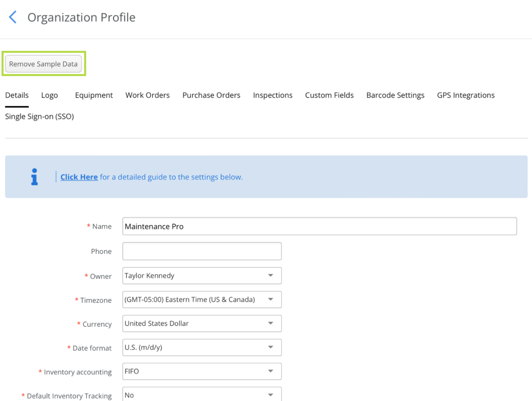Open the Click Here guide link
Image resolution: width=532 pixels, height=401 pixels.
[79, 177]
